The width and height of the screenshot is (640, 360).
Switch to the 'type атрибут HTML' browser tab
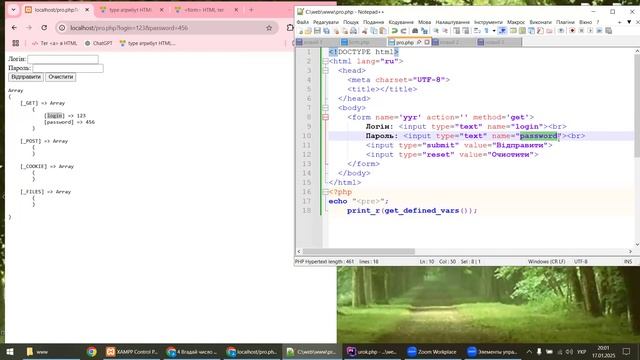[131, 10]
